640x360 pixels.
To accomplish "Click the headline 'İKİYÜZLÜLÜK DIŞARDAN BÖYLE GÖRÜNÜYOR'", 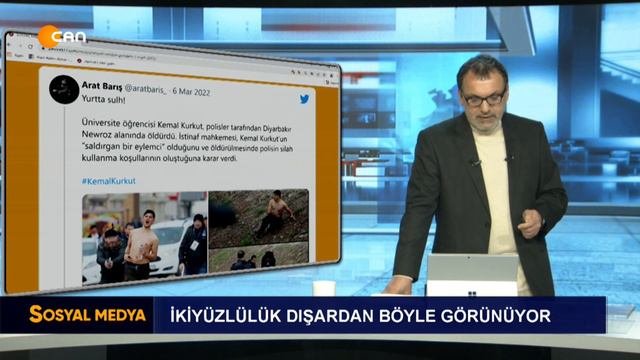I will tap(360, 316).
